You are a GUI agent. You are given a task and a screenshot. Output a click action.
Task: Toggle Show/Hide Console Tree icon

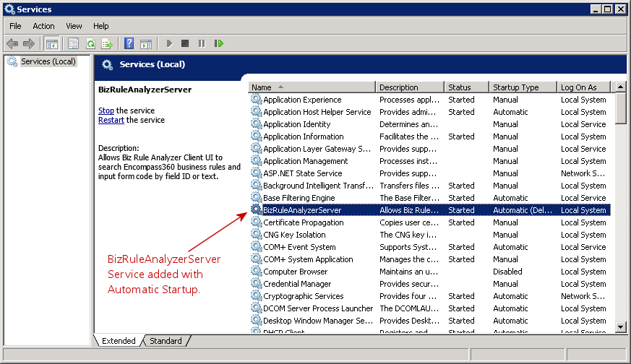(51, 43)
